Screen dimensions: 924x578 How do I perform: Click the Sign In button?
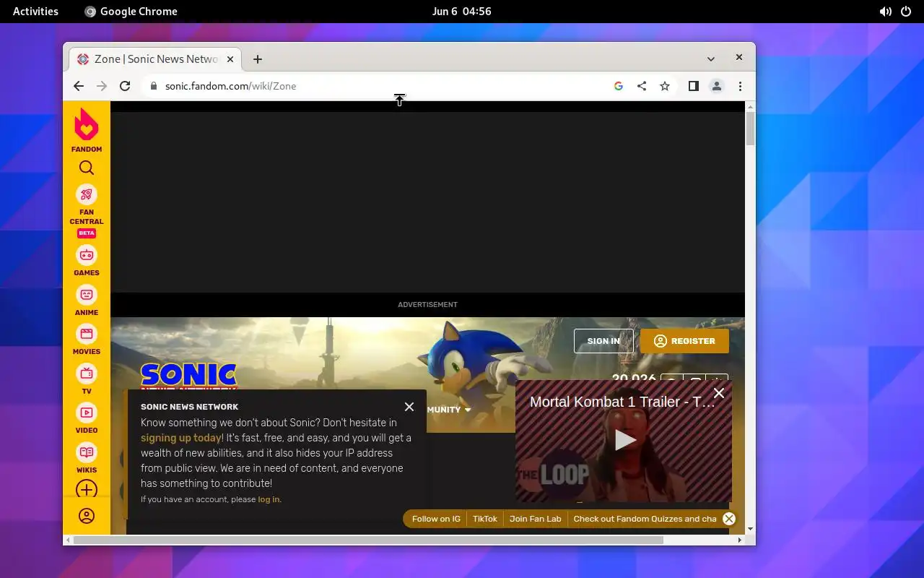(603, 341)
